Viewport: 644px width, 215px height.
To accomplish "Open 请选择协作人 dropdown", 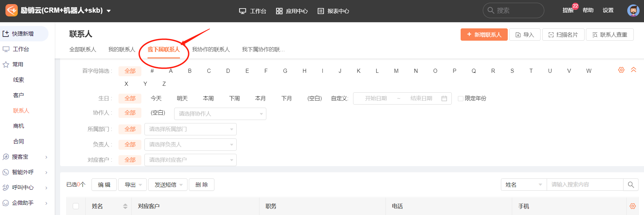I will (x=220, y=114).
